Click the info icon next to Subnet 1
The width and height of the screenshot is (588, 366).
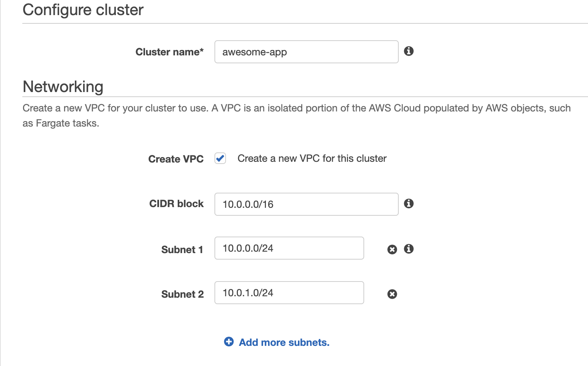409,249
